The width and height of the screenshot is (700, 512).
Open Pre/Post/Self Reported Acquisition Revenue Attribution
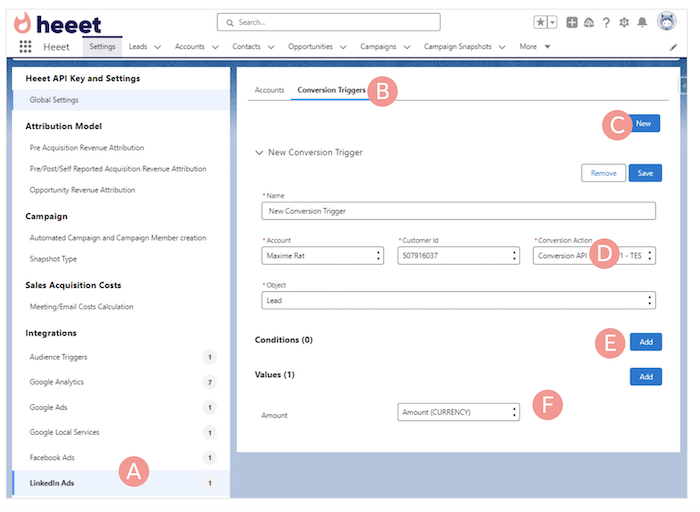click(x=118, y=169)
